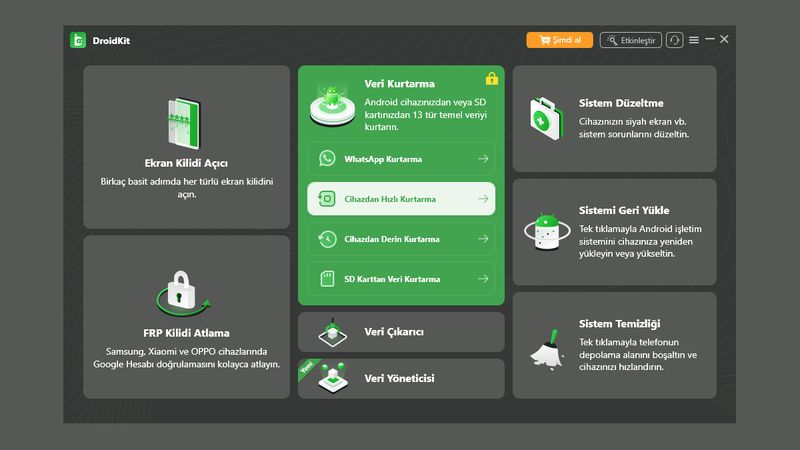Click the DroidKit app name text
Image resolution: width=800 pixels, height=450 pixels.
pos(111,41)
